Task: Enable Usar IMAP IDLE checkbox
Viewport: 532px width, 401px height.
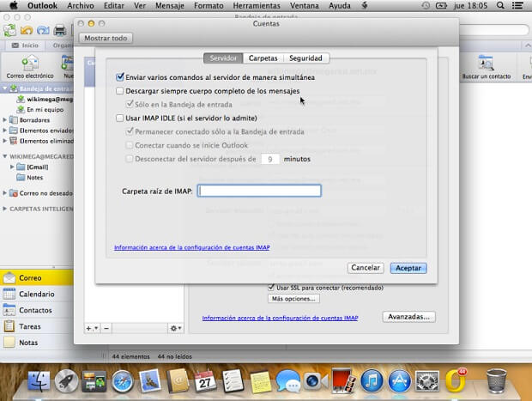Action: click(x=120, y=118)
